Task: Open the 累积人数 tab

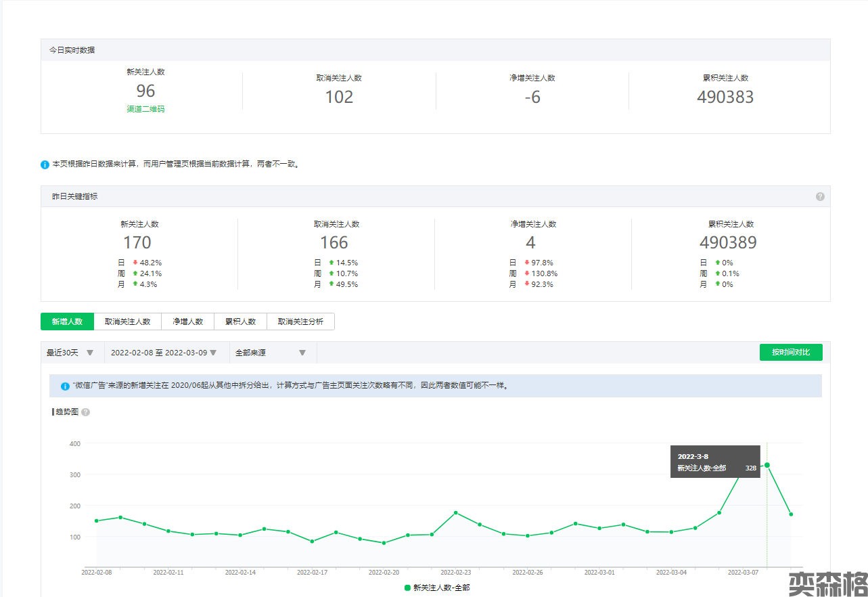Action: [x=240, y=322]
